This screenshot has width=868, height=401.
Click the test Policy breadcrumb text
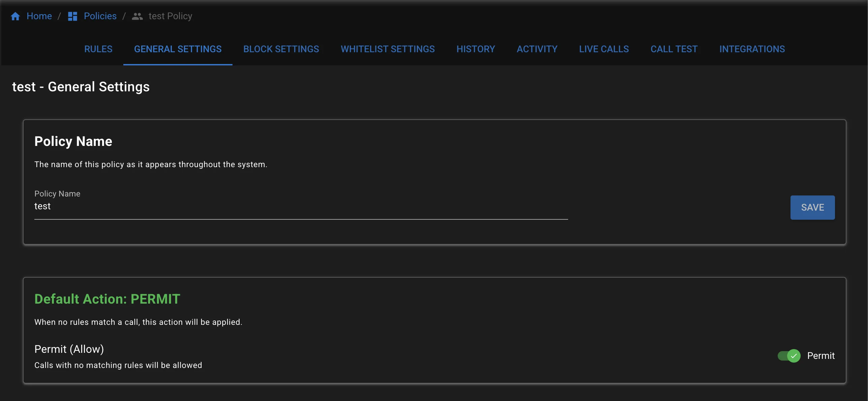pos(170,16)
